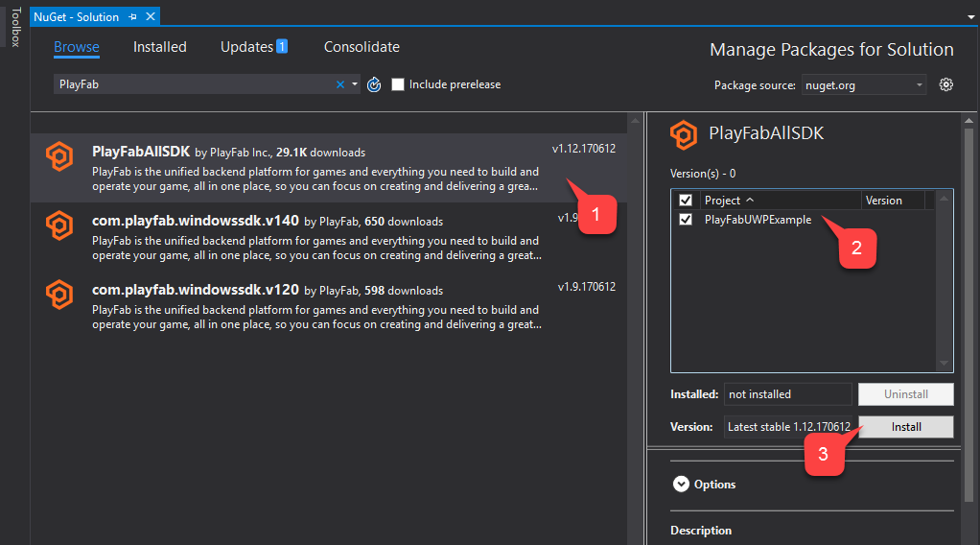Select the NuGet - Solution document tab
The width and height of the screenshot is (980, 545).
[x=77, y=17]
